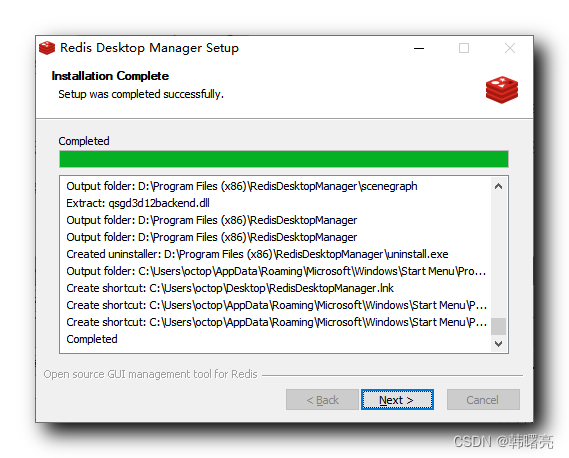
Task: Click the disabled maximize button
Action: 464,48
